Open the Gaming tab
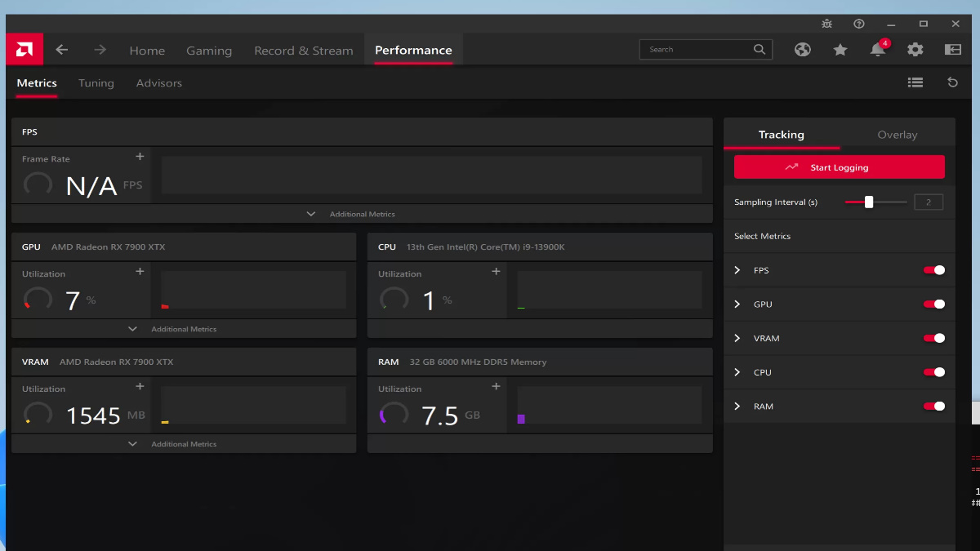Screen dimensions: 980x551 [209, 51]
